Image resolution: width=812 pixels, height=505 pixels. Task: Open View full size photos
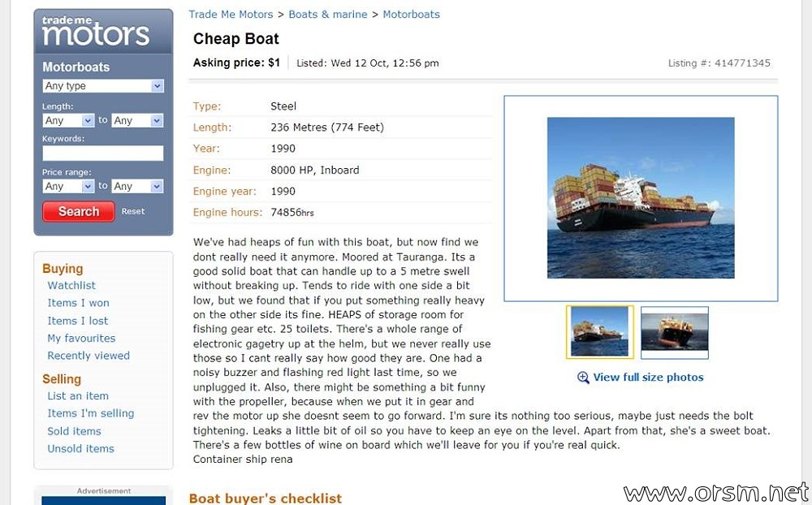(x=648, y=378)
